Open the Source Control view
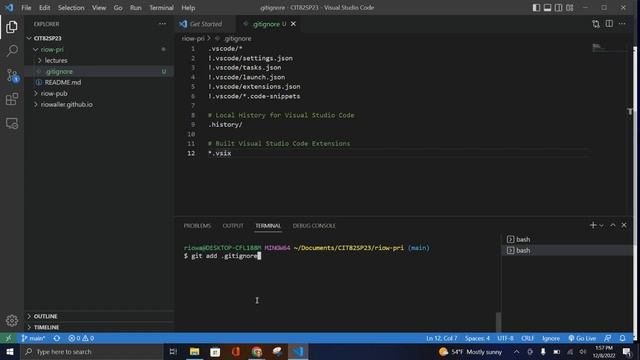640x360 pixels. pos(12,75)
